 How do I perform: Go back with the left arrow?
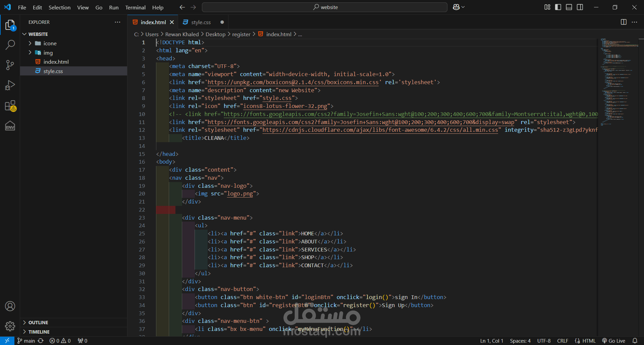coord(182,7)
